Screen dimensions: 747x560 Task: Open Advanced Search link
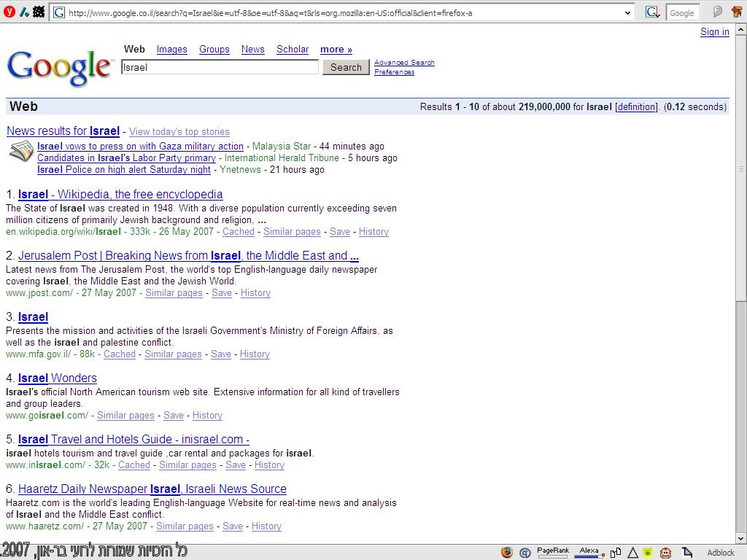404,63
